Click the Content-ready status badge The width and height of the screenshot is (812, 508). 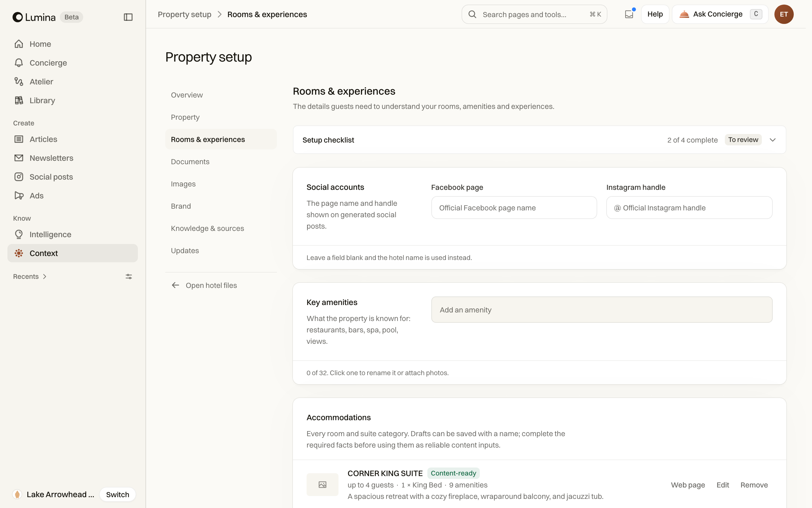pyautogui.click(x=453, y=473)
